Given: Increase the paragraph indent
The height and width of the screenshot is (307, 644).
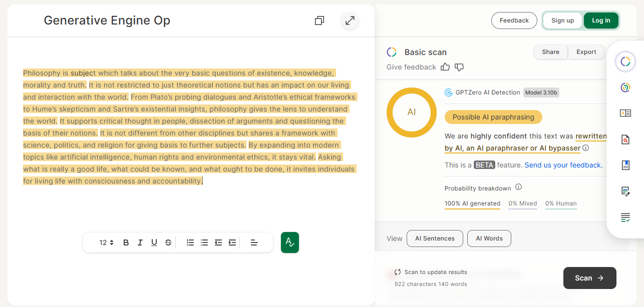Looking at the screenshot, I should point(232,242).
